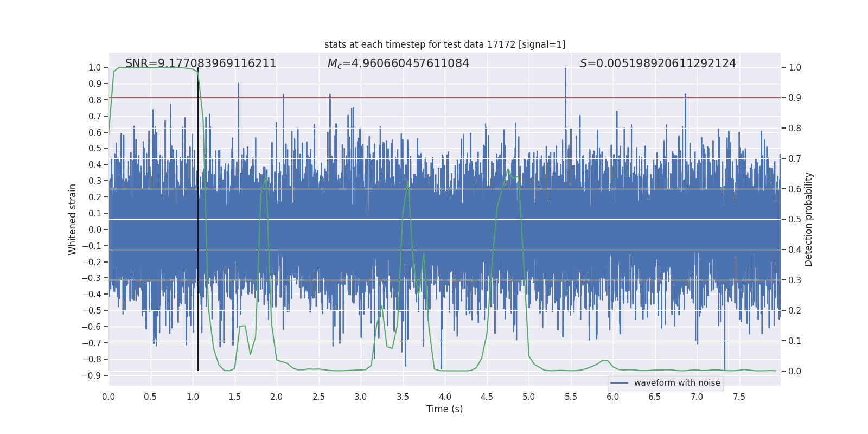Screen dimensions: 868x434
Task: Click the 'waveform with noise' legend label
Action: [676, 383]
